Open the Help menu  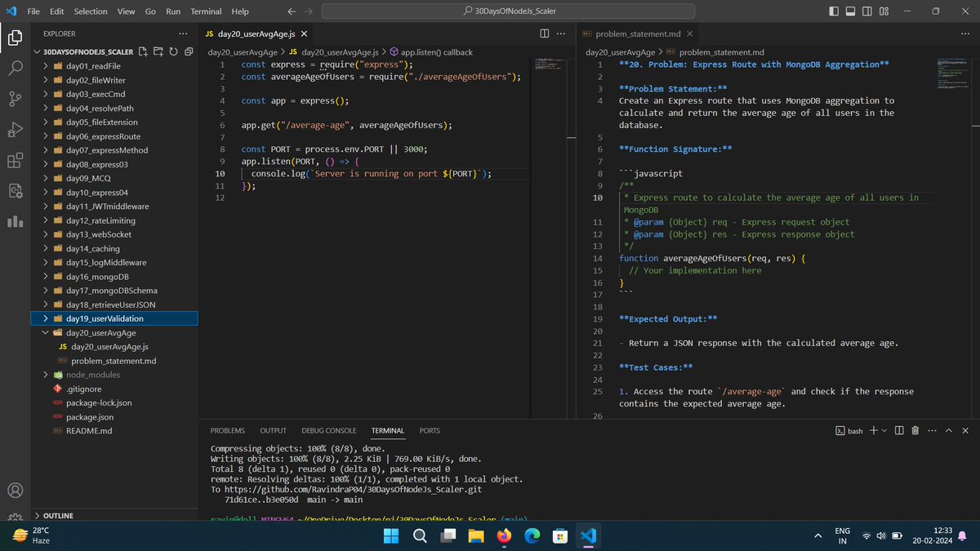click(240, 11)
